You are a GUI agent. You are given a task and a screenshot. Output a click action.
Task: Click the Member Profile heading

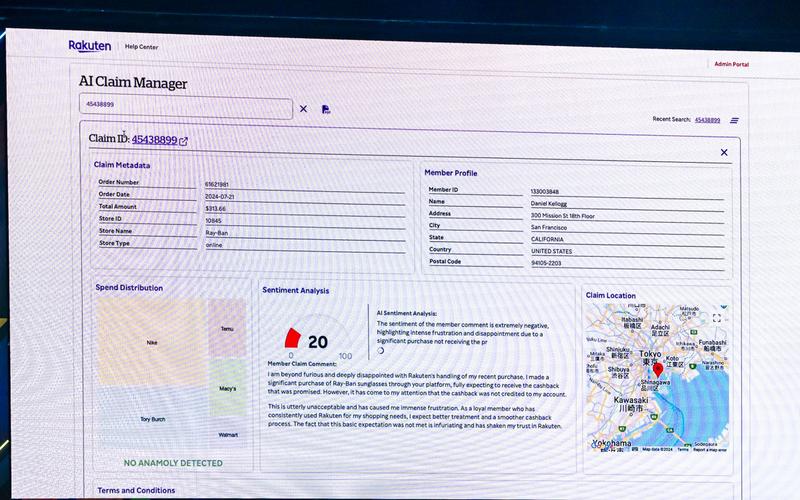(451, 173)
